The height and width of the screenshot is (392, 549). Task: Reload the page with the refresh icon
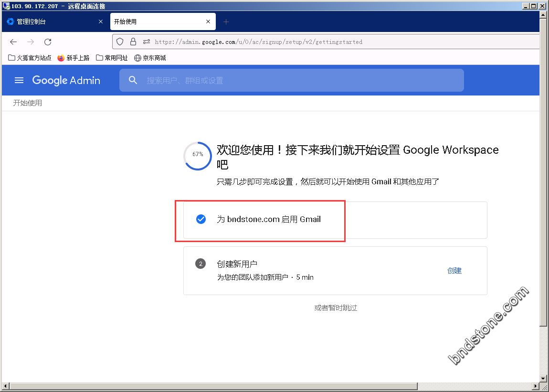(48, 42)
